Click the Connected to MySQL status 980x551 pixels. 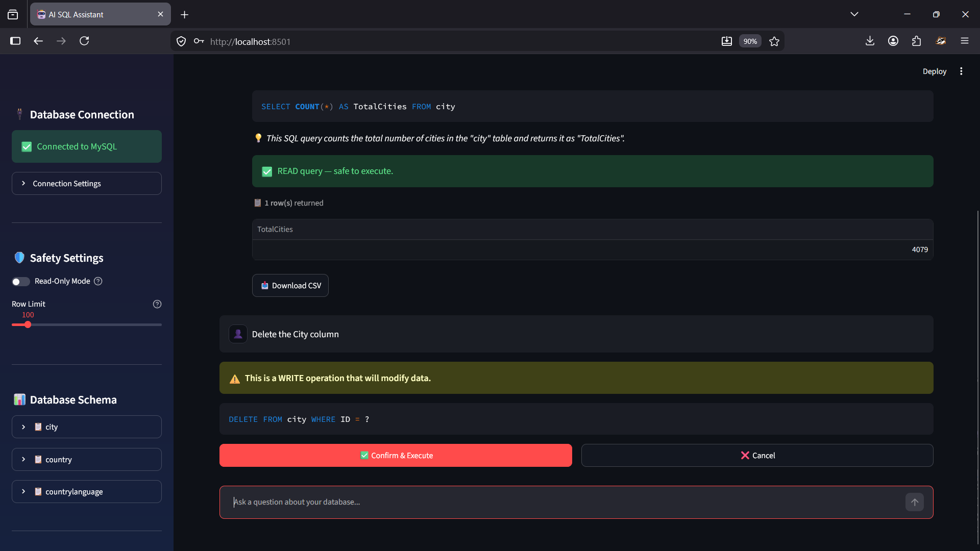87,146
